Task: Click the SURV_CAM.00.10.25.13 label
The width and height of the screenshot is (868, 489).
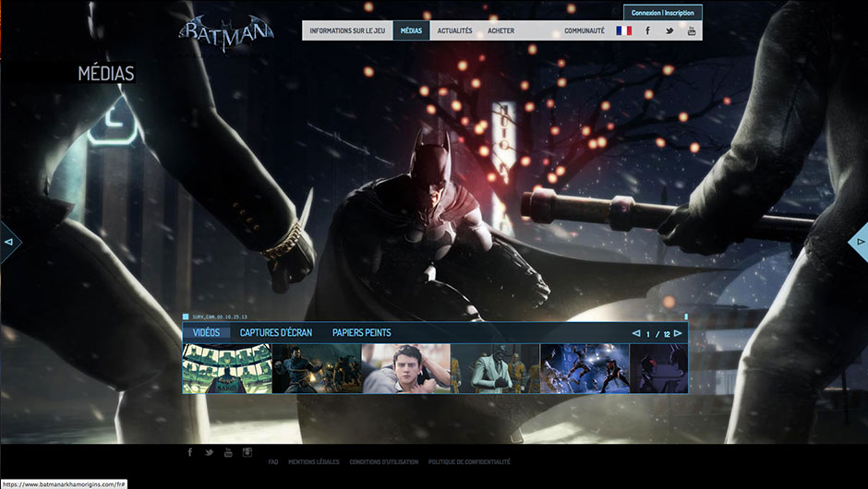Action: click(220, 317)
